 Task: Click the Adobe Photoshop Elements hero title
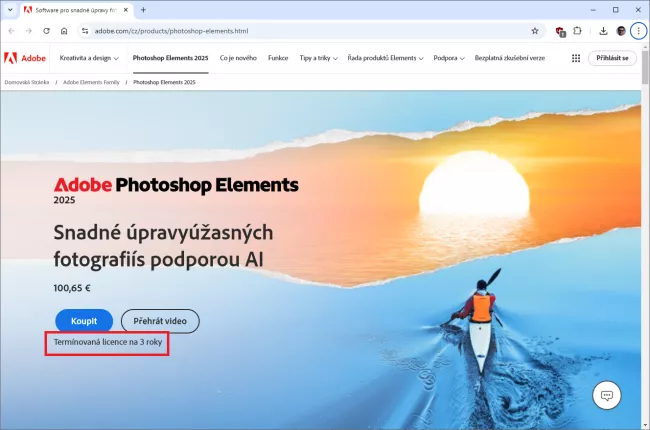pyautogui.click(x=176, y=185)
